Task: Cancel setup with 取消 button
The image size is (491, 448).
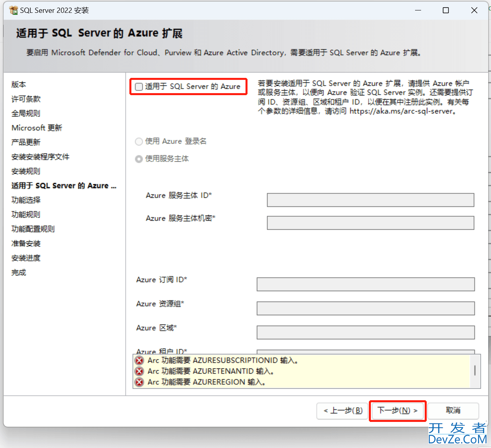Action: [x=453, y=411]
